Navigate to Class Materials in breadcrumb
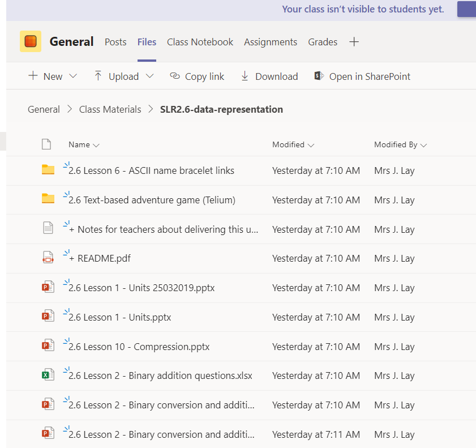Screen dimensions: 476x448 click(110, 109)
